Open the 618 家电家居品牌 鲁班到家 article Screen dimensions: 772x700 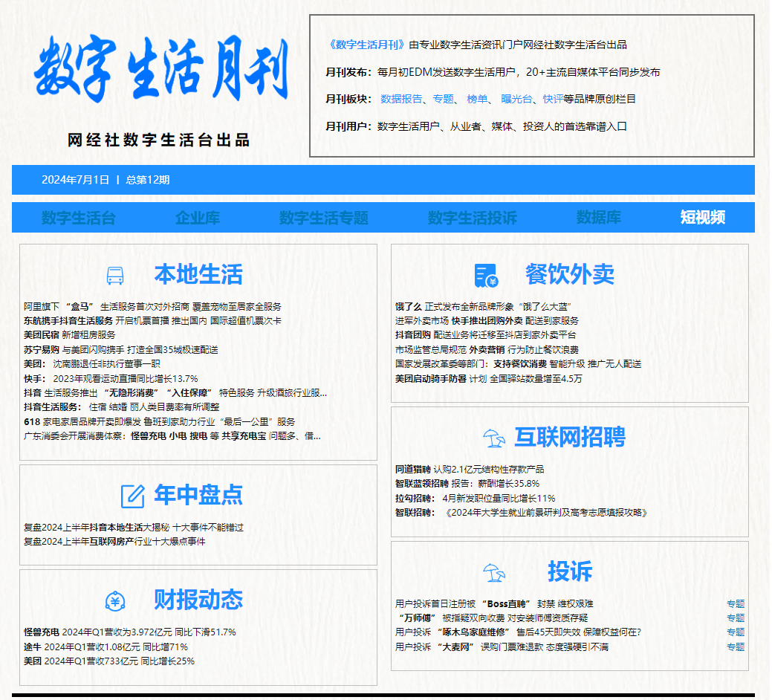tap(160, 422)
